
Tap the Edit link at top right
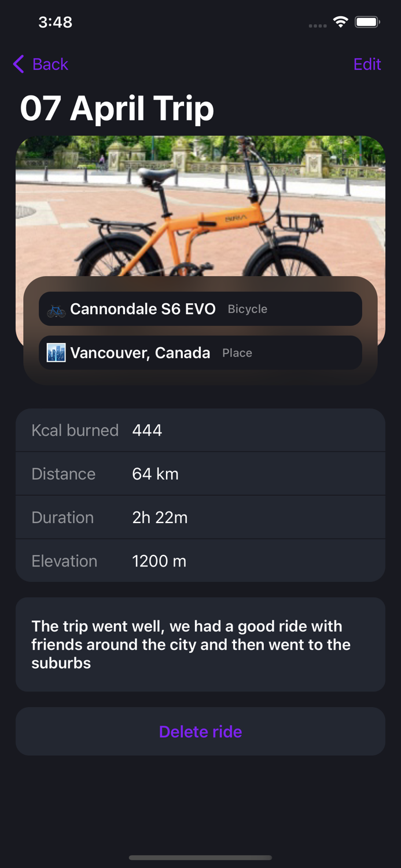(367, 64)
